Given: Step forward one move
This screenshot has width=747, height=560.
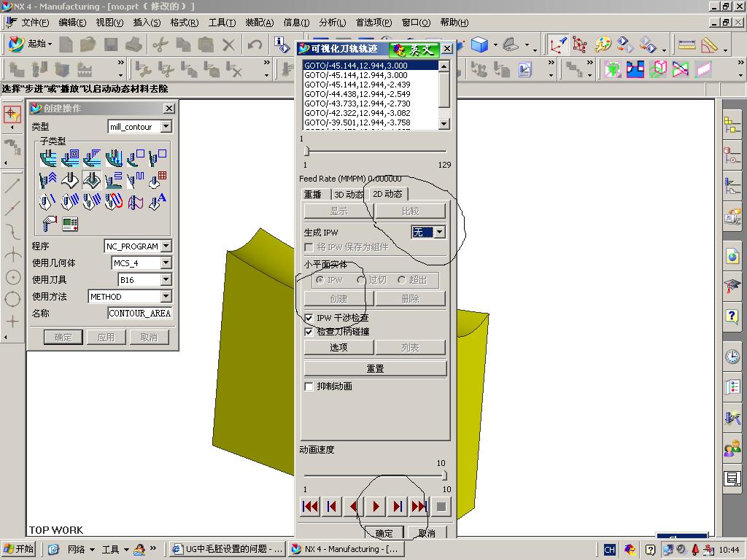Looking at the screenshot, I should [x=398, y=507].
